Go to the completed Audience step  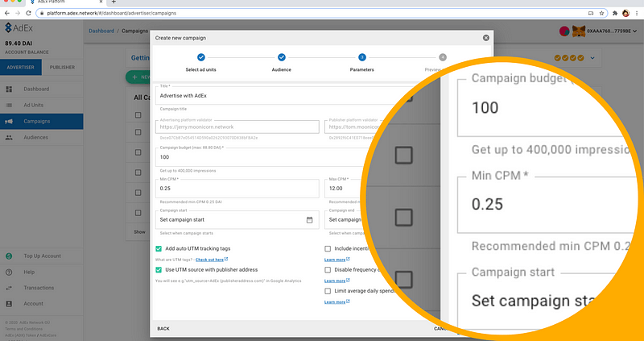(x=281, y=57)
